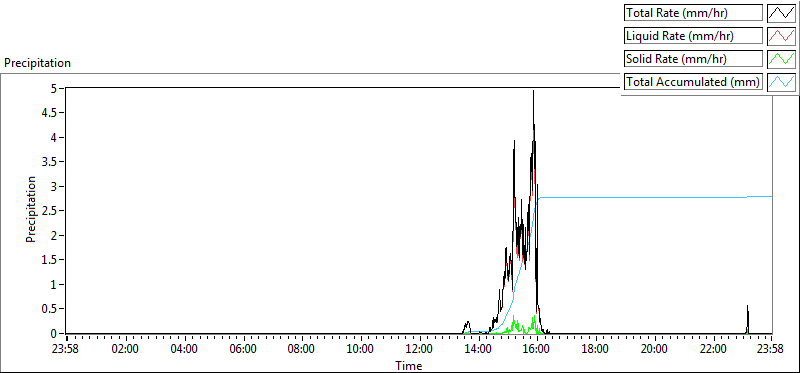Click the vertical Precipitation y-axis label
This screenshot has width=800, height=373.
tap(31, 210)
